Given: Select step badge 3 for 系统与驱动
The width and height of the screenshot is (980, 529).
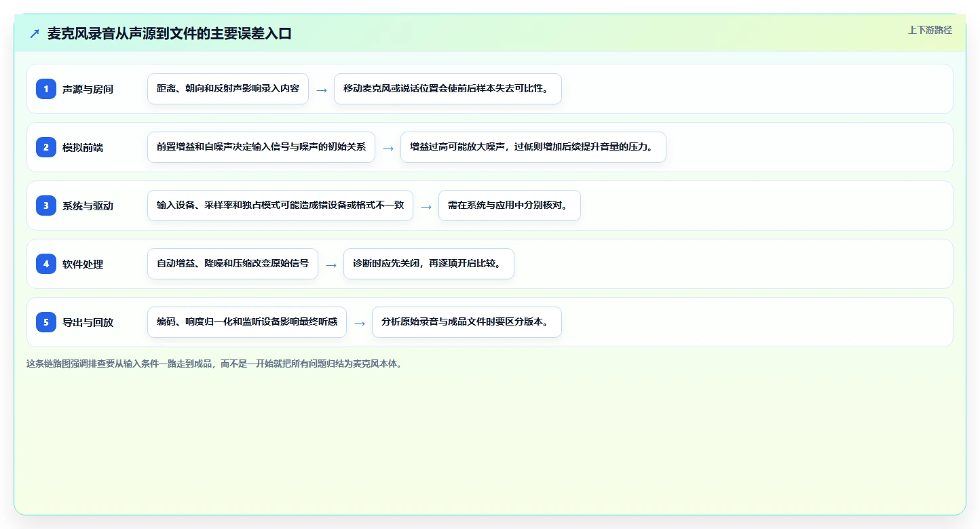Looking at the screenshot, I should [46, 205].
